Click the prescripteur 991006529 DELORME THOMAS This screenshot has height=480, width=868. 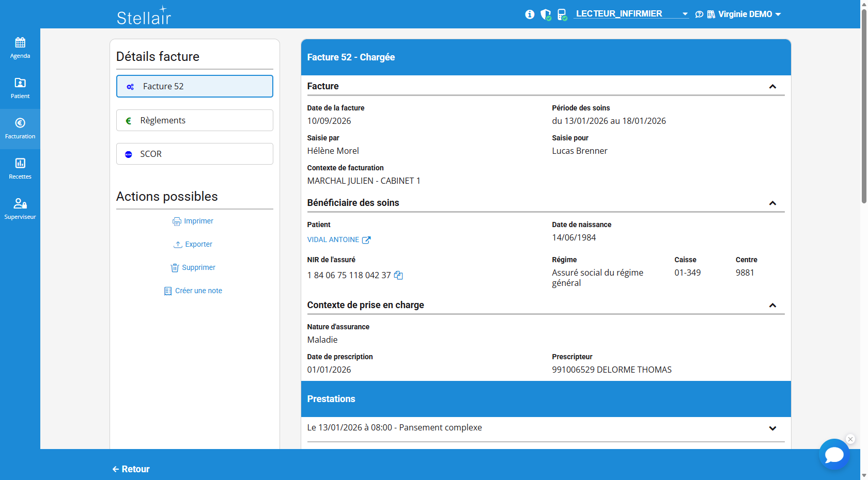(612, 370)
